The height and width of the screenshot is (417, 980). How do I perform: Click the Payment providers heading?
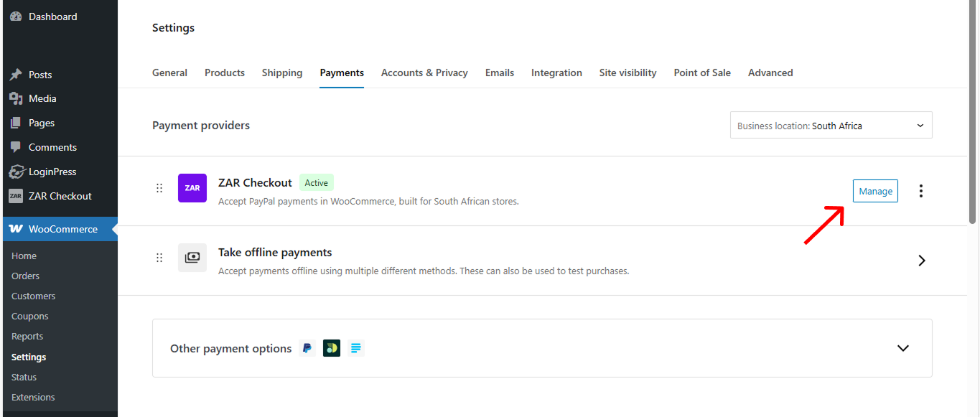[x=201, y=125]
